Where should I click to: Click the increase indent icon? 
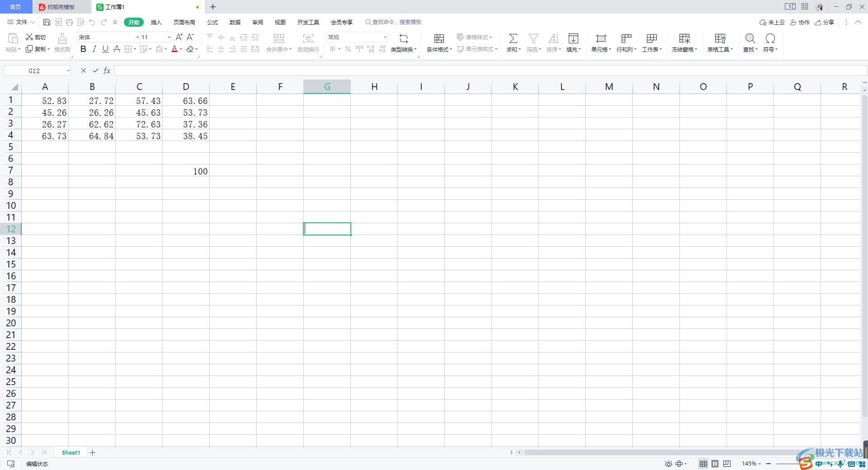tap(255, 37)
